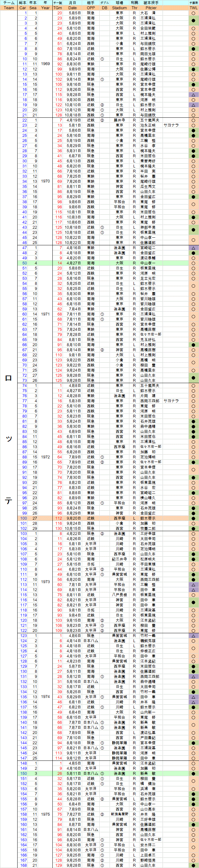Select stadium cell "藤井寺"
Image resolution: width=199 pixels, height=868 pixels.
tap(119, 120)
